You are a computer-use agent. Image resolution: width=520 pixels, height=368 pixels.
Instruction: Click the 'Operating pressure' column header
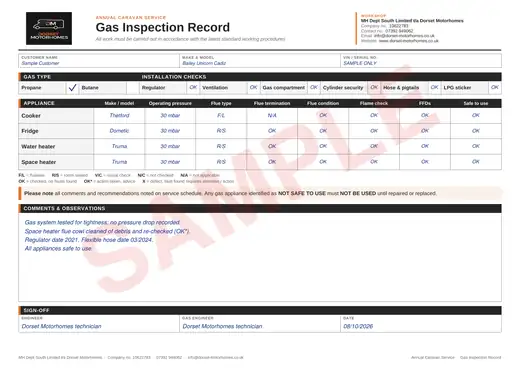pos(170,103)
